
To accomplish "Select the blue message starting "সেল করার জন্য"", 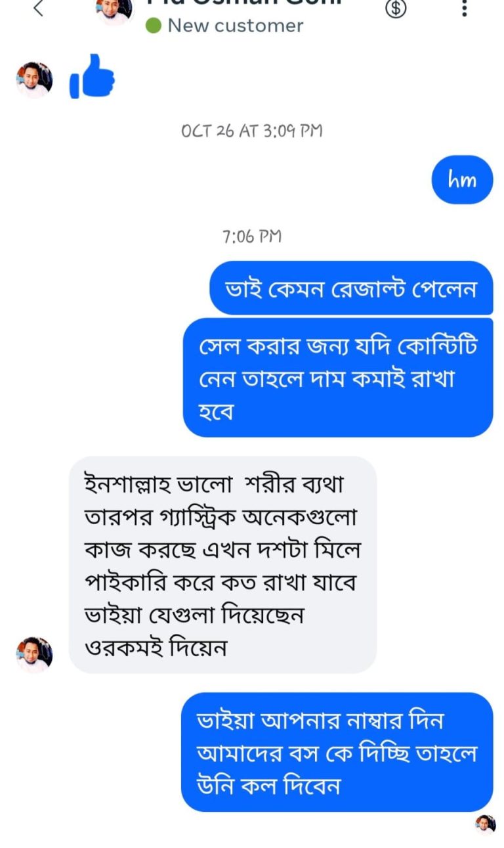I will tap(337, 378).
